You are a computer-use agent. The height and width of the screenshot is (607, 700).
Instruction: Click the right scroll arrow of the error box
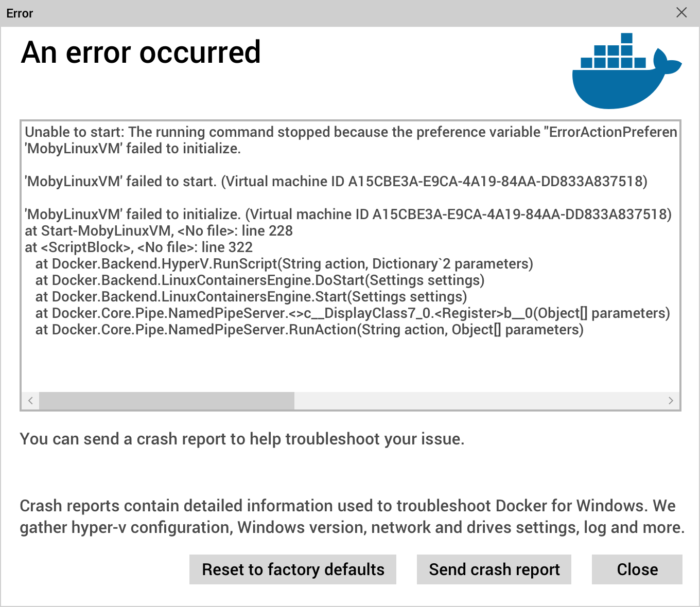click(x=671, y=401)
